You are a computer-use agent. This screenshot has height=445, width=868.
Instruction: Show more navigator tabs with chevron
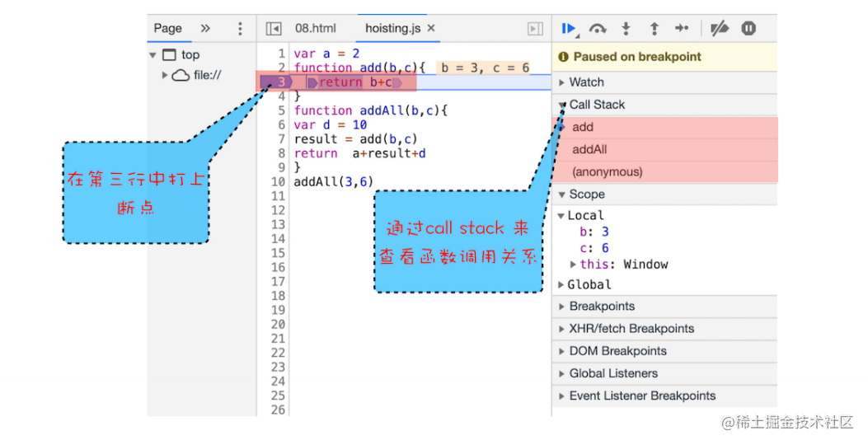click(205, 29)
